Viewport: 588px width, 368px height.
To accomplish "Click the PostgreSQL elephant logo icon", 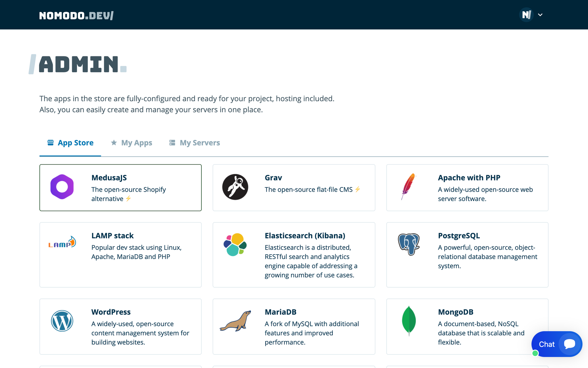I will [x=409, y=244].
